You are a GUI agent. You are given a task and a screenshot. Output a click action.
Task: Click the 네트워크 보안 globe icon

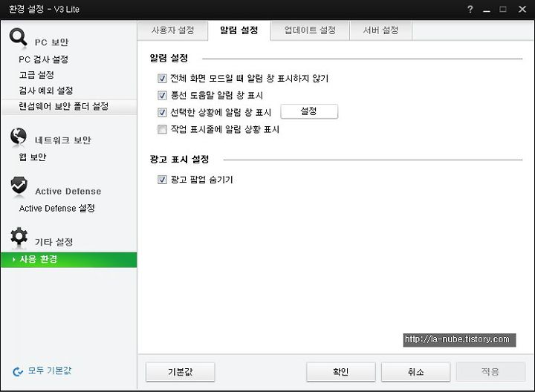[19, 137]
